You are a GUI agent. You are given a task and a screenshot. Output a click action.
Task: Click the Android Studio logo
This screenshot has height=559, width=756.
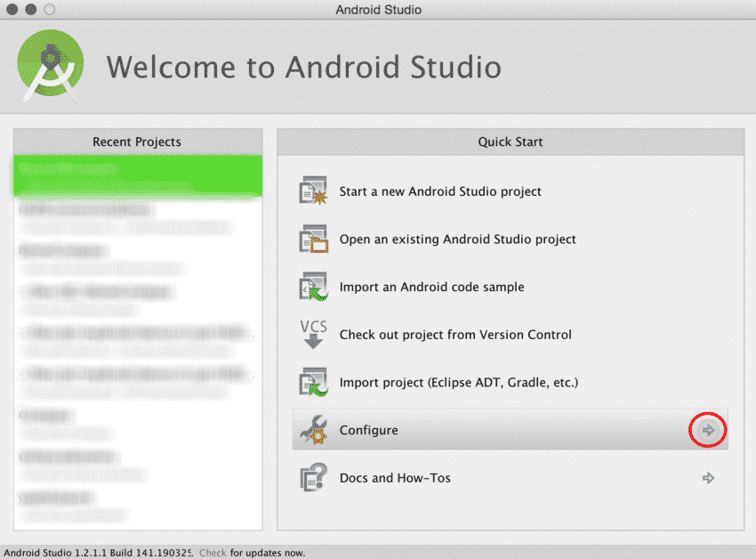(x=50, y=66)
